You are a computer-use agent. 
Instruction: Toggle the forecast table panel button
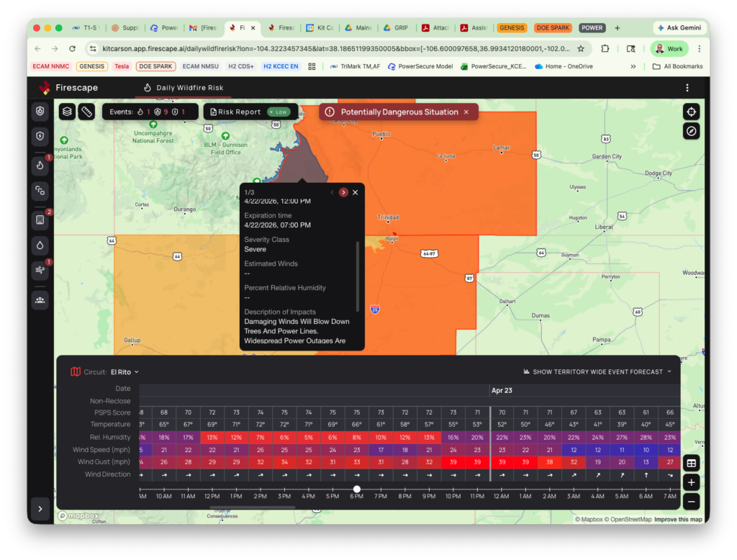(691, 463)
